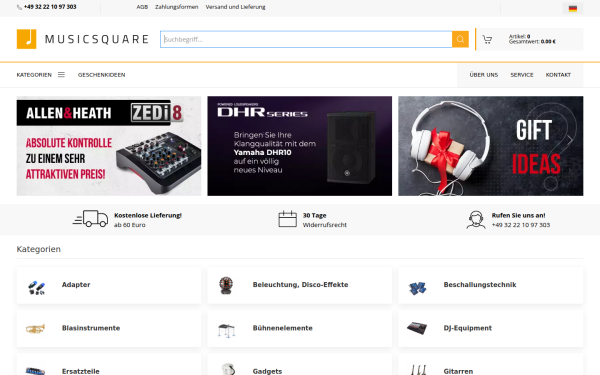This screenshot has height=375, width=600.
Task: Click Kostenlose Lieferung text
Action: pos(148,215)
